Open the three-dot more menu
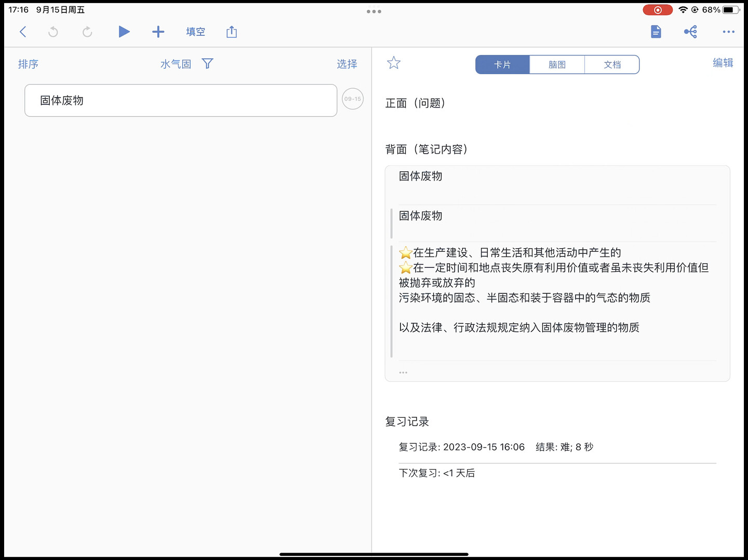The width and height of the screenshot is (748, 560). [x=729, y=32]
